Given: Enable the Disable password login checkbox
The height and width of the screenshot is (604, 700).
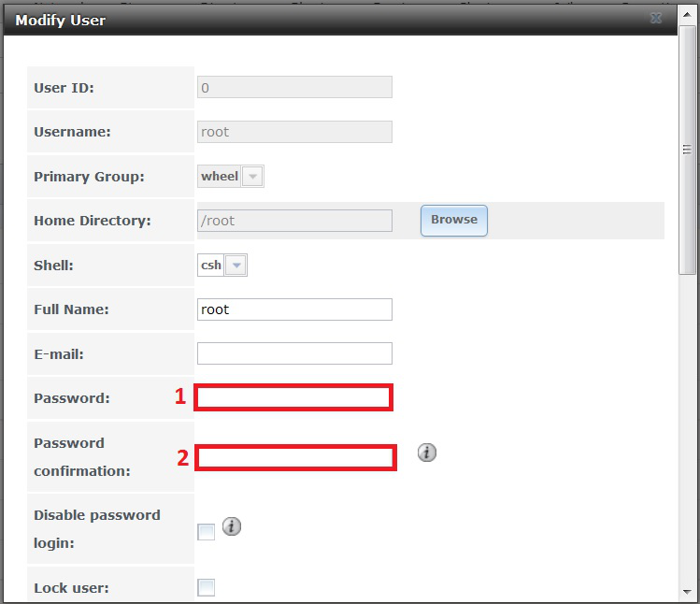Looking at the screenshot, I should (207, 532).
